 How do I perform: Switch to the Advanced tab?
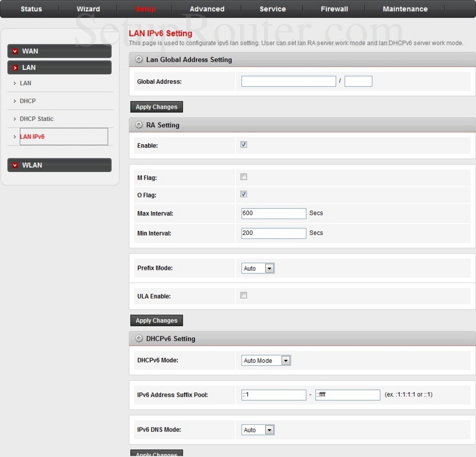(206, 9)
